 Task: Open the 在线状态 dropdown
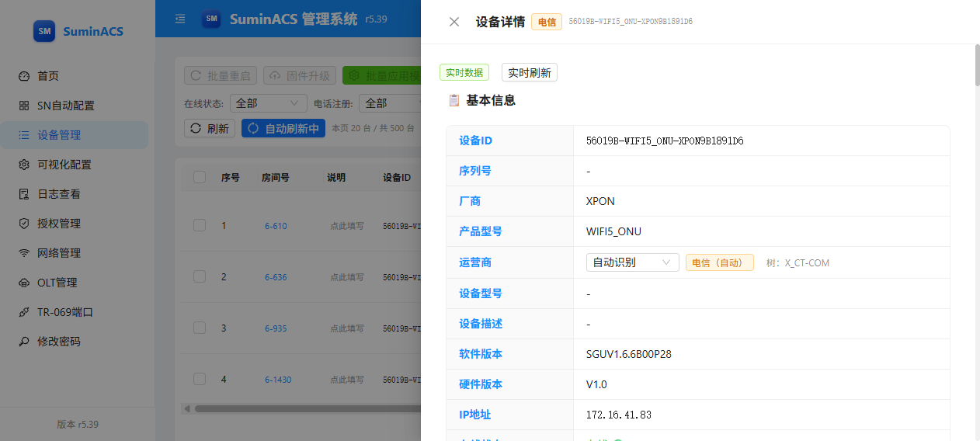coord(268,102)
